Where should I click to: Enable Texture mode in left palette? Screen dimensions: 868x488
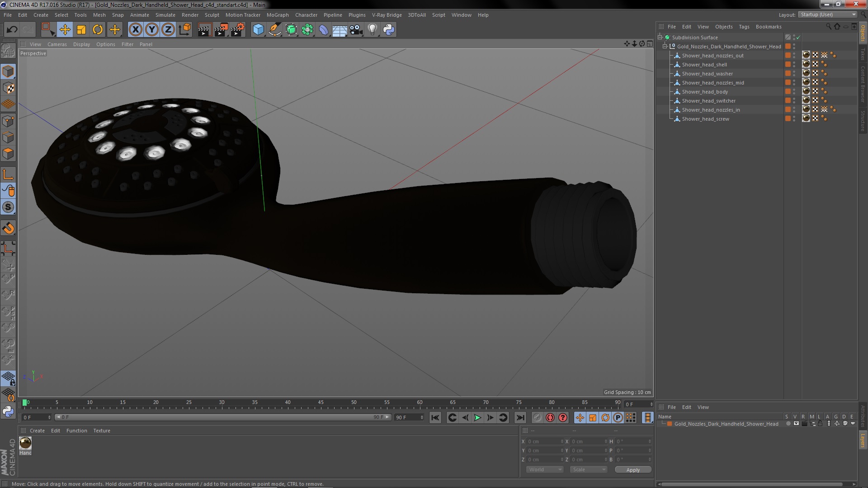pos(8,88)
